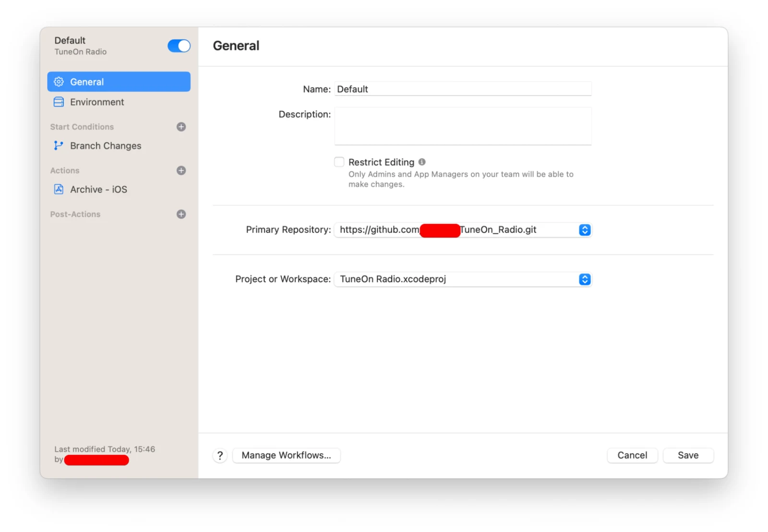This screenshot has width=768, height=532.
Task: Add a new Action with plus
Action: tap(181, 170)
